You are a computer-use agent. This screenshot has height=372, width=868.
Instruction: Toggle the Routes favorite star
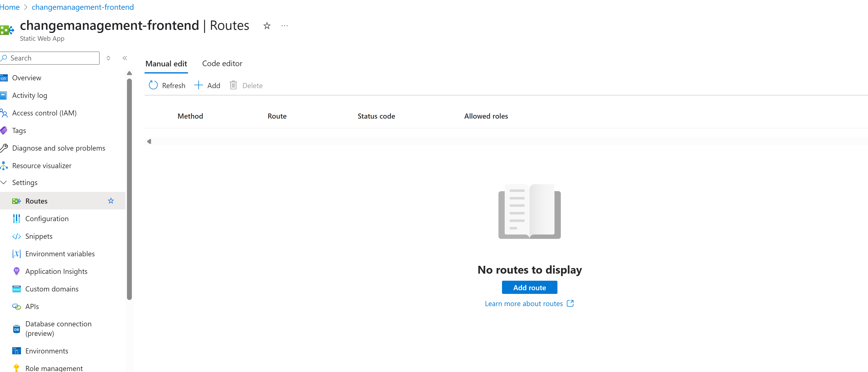(111, 201)
